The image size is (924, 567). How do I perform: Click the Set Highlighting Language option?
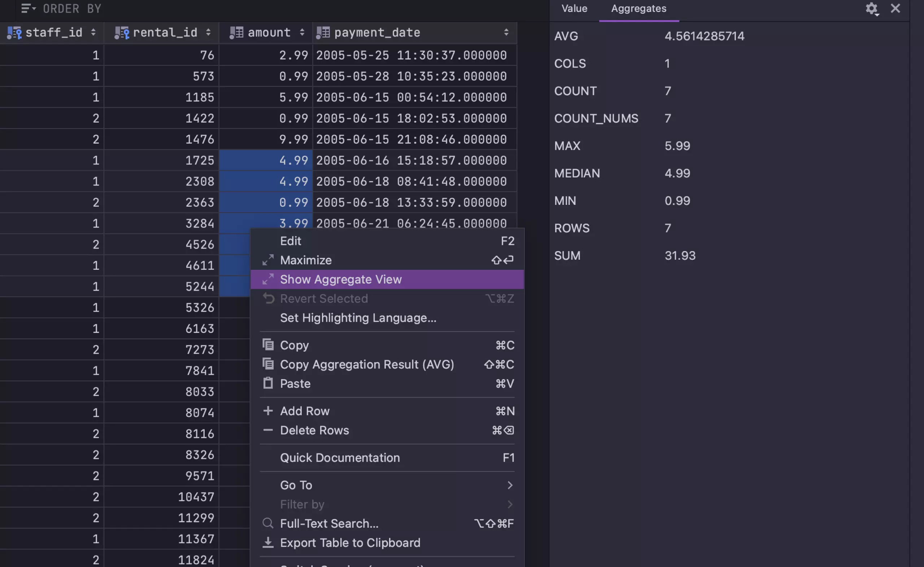[358, 317]
